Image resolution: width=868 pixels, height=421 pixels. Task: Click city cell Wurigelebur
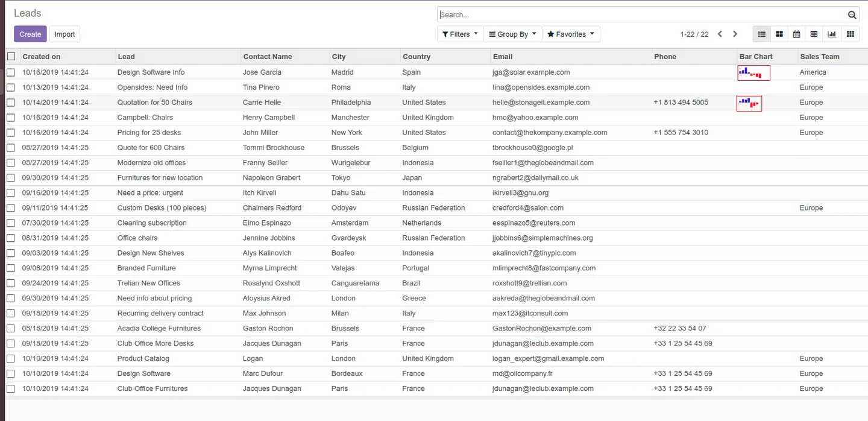[x=351, y=163]
